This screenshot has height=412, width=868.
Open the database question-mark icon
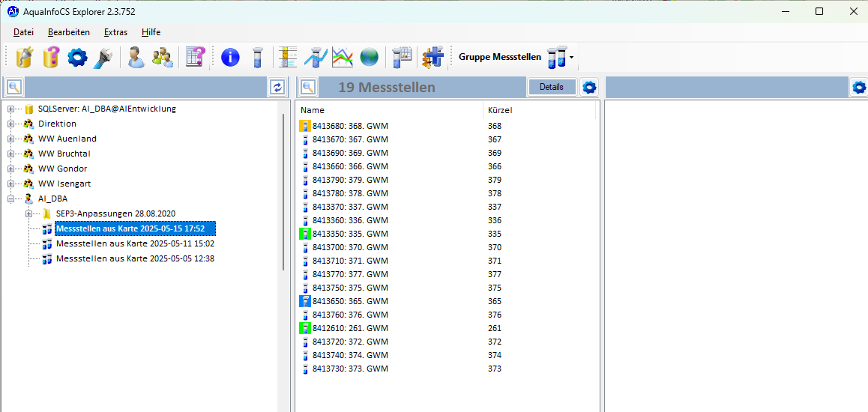51,57
